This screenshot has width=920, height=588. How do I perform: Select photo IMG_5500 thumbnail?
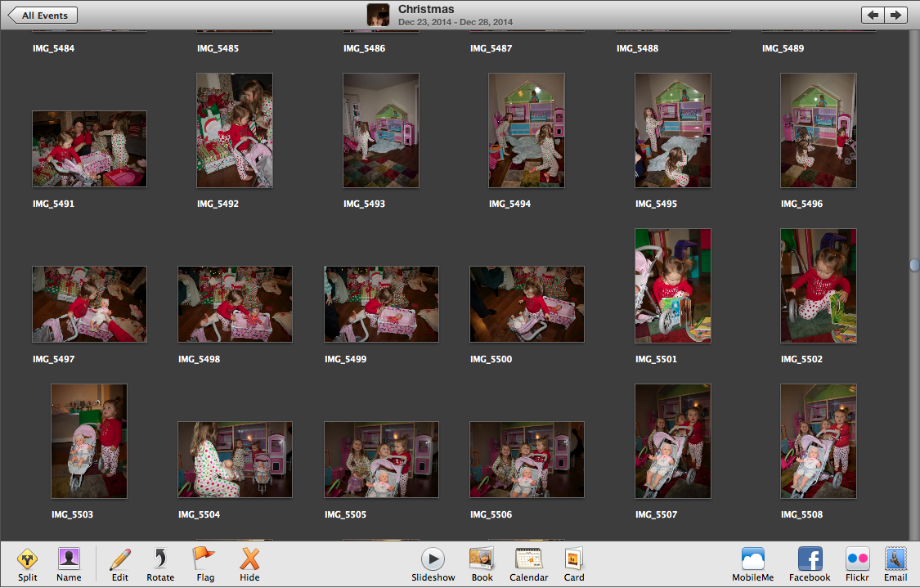pyautogui.click(x=527, y=304)
